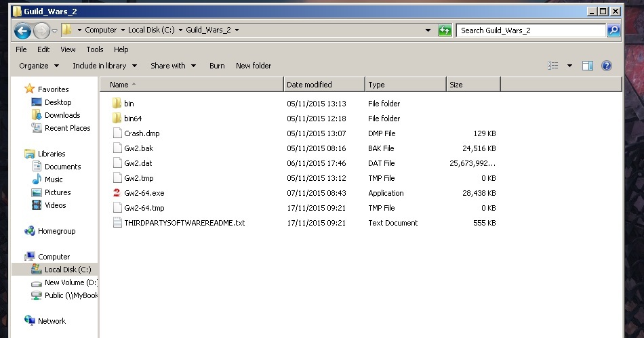Expand the Local Disk (C:) breadcrumb arrow
This screenshot has height=338, width=644.
(x=180, y=30)
